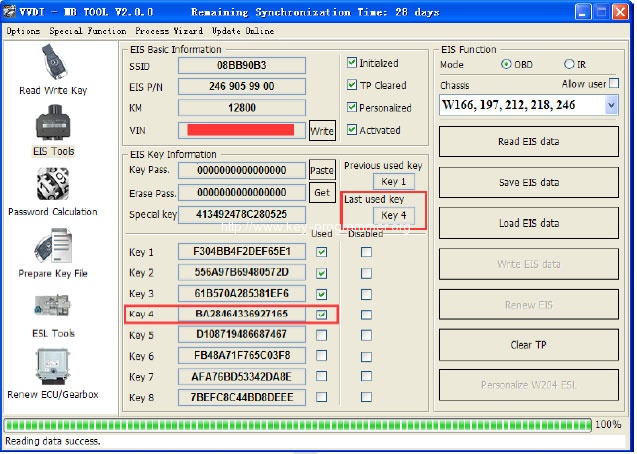Click the Renew EIS button
The width and height of the screenshot is (637, 454).
coord(529,305)
